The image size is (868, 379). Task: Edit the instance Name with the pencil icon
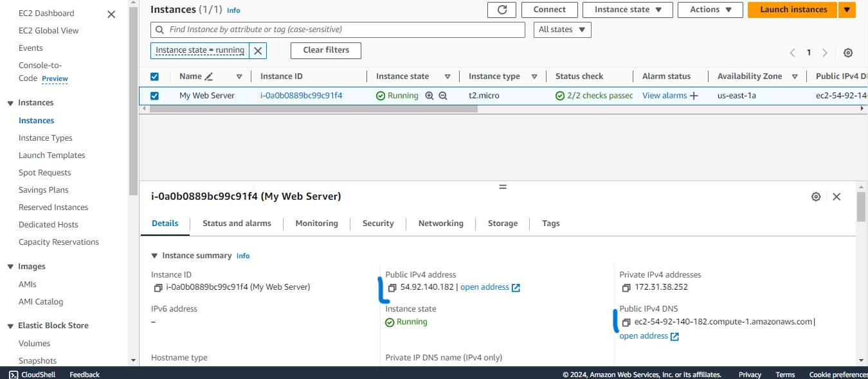point(210,76)
